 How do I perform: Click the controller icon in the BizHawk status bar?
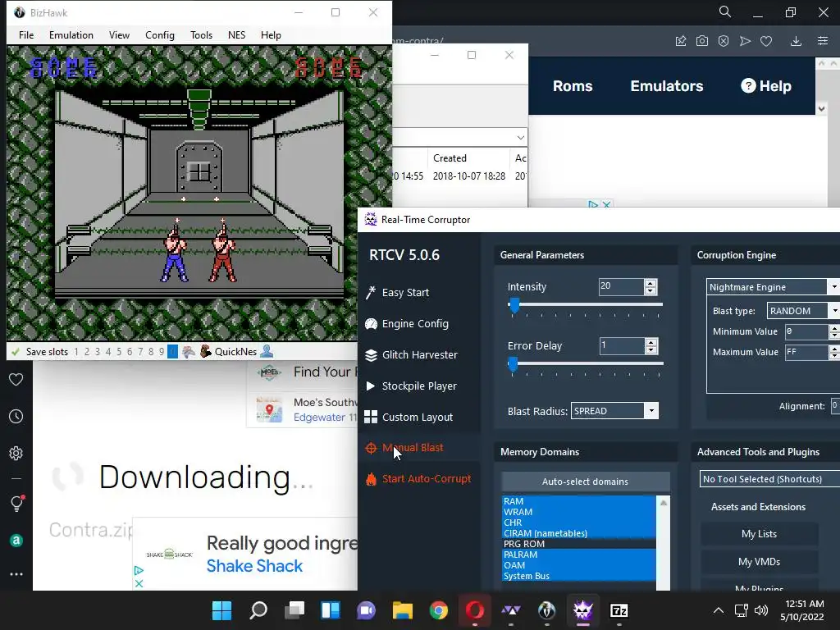(x=188, y=351)
